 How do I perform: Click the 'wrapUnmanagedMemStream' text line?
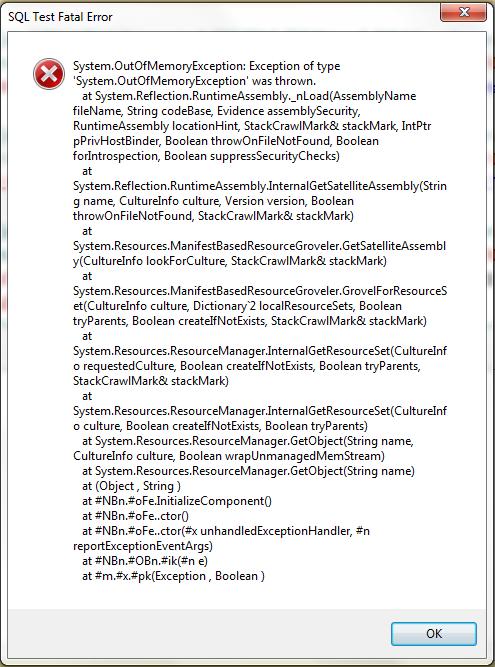pos(229,456)
